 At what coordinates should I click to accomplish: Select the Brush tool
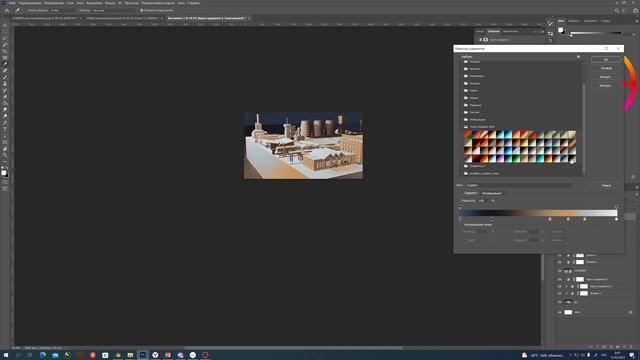click(5, 77)
